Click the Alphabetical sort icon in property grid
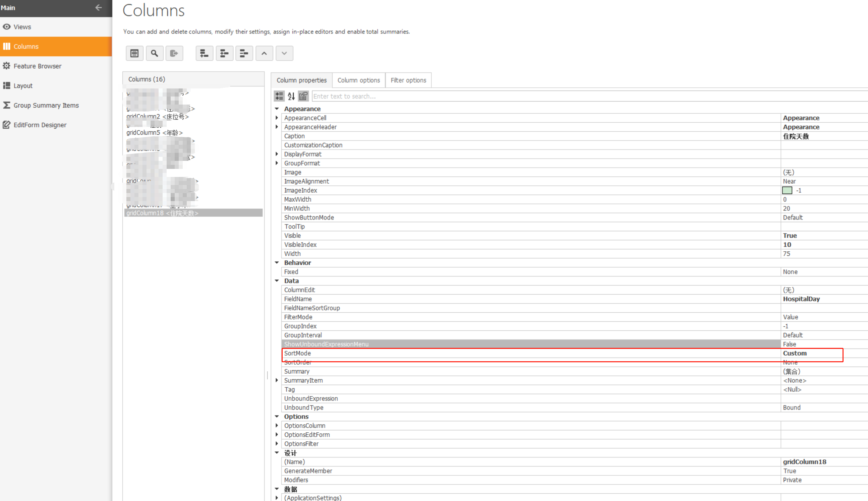This screenshot has width=868, height=501. [x=291, y=96]
